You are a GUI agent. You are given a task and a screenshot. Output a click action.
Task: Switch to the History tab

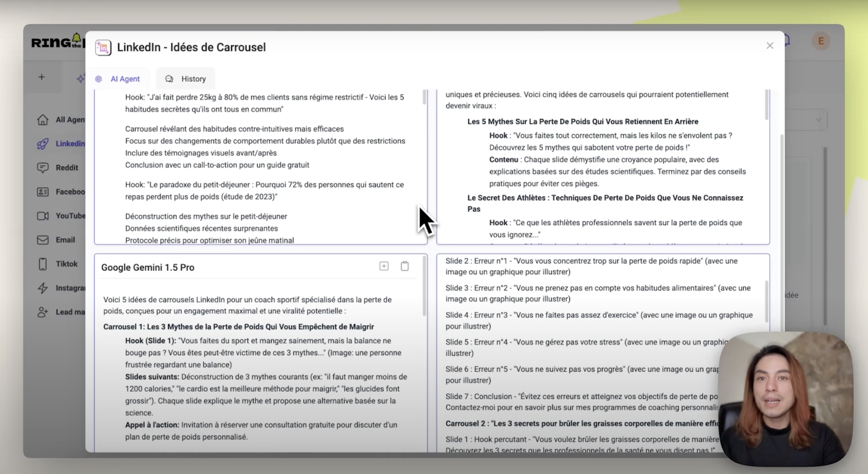click(x=193, y=78)
